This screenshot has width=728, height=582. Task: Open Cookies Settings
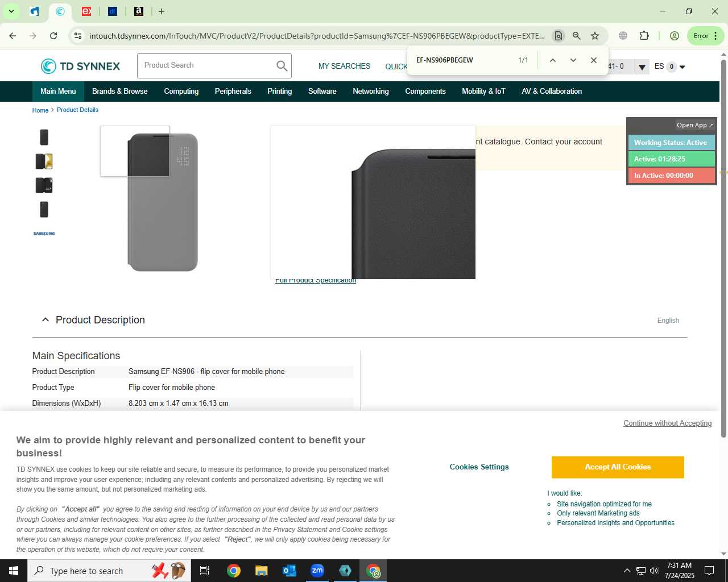click(479, 467)
